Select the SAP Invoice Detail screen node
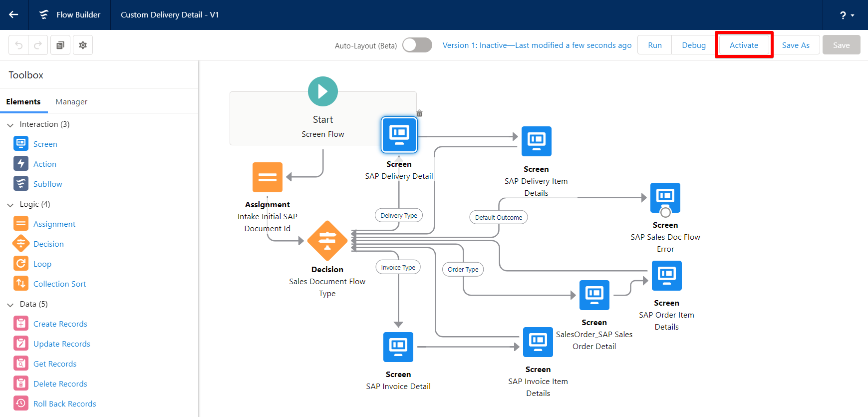This screenshot has height=417, width=868. (x=398, y=347)
